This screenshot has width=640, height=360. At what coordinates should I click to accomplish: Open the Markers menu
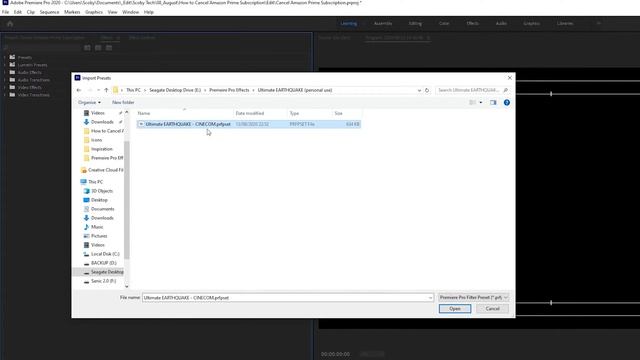(72, 12)
